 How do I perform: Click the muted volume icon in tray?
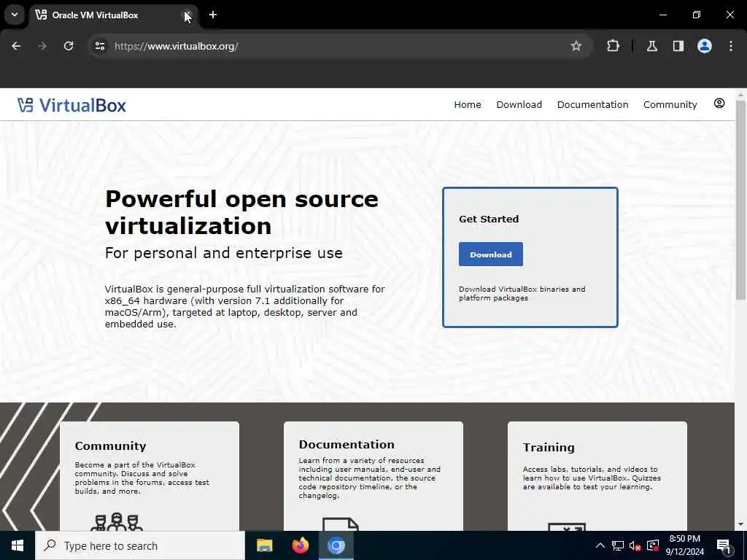coord(635,545)
